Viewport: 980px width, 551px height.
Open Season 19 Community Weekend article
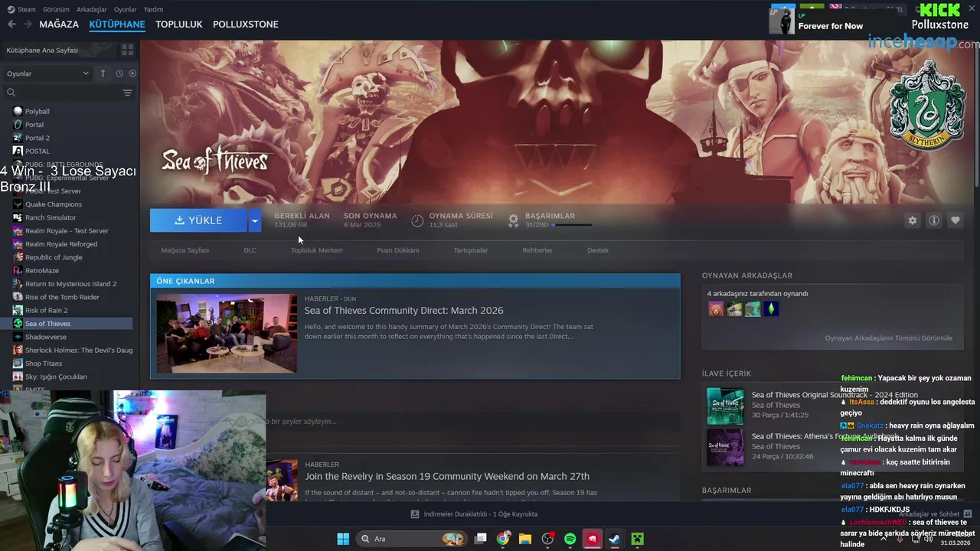click(447, 476)
